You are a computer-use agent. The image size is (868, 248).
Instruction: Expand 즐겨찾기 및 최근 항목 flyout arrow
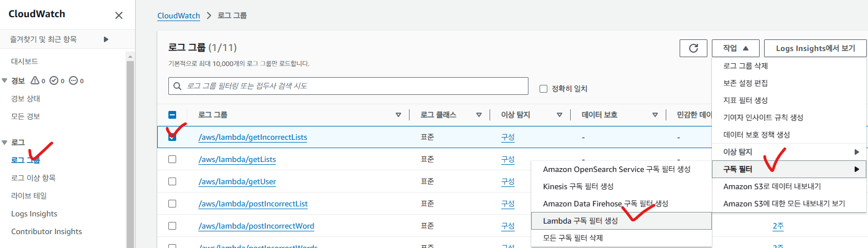pos(106,39)
